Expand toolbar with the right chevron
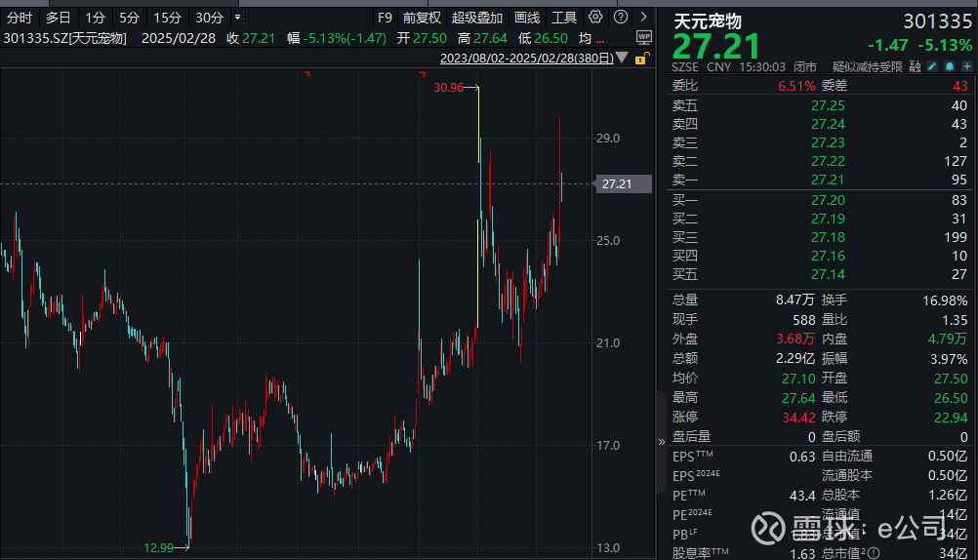This screenshot has height=560, width=978. coord(643,17)
